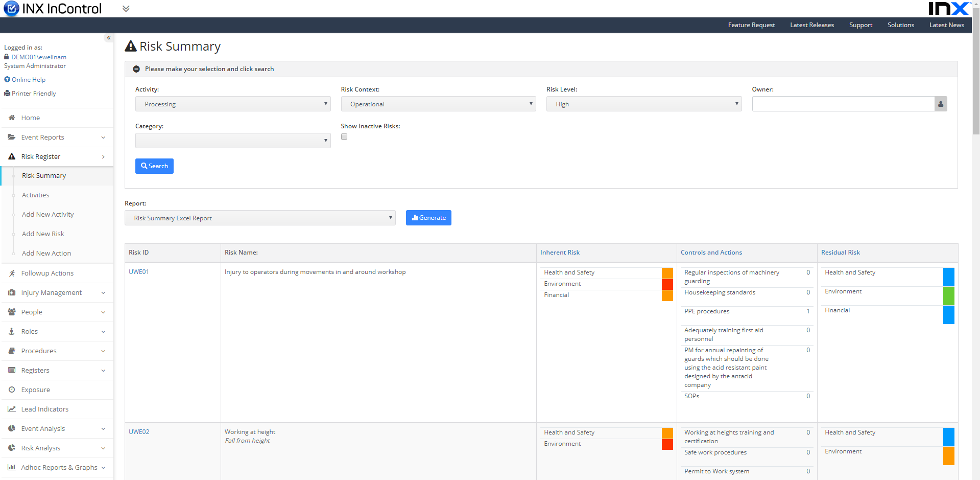Viewport: 980px width, 480px height.
Task: Expand the People sidebar chevron
Action: click(x=103, y=312)
